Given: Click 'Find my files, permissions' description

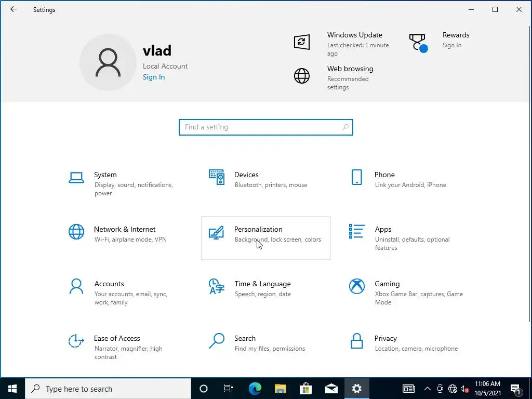Looking at the screenshot, I should pyautogui.click(x=270, y=349).
